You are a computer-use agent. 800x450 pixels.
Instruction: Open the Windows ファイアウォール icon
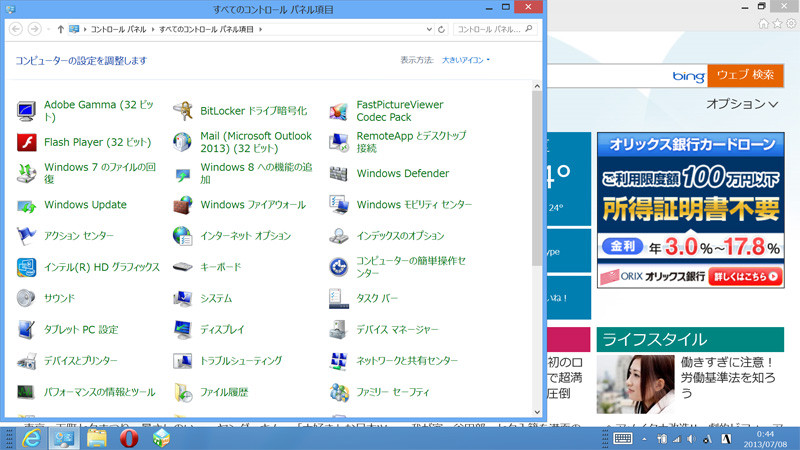[182, 205]
